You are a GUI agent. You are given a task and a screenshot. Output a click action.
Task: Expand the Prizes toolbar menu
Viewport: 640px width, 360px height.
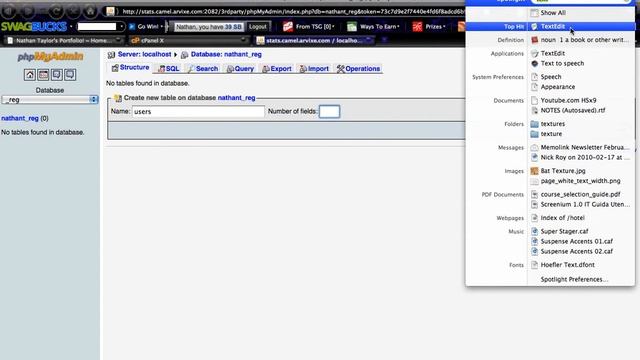tap(429, 27)
